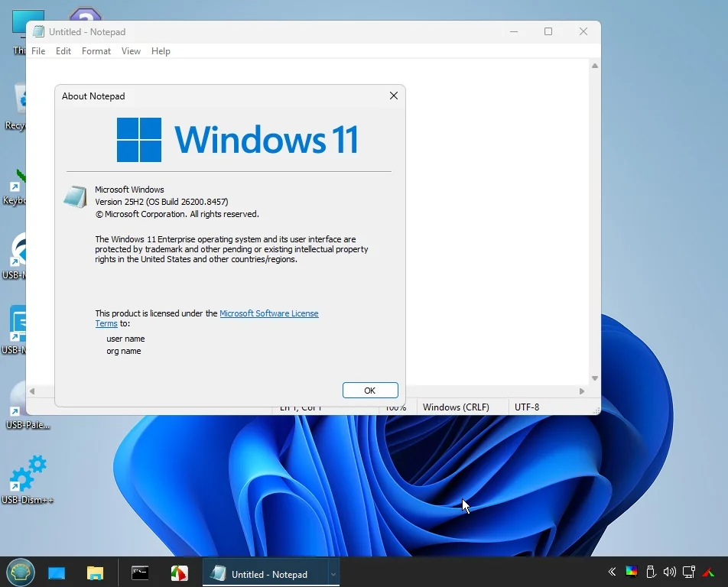The image size is (728, 587).
Task: Click the Version 25H2 build text
Action: point(161,202)
